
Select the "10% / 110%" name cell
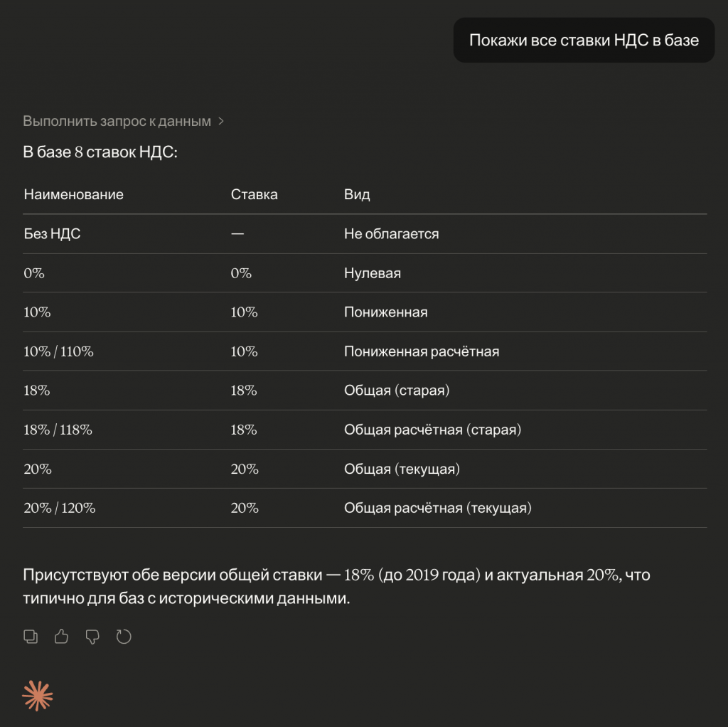click(x=58, y=351)
